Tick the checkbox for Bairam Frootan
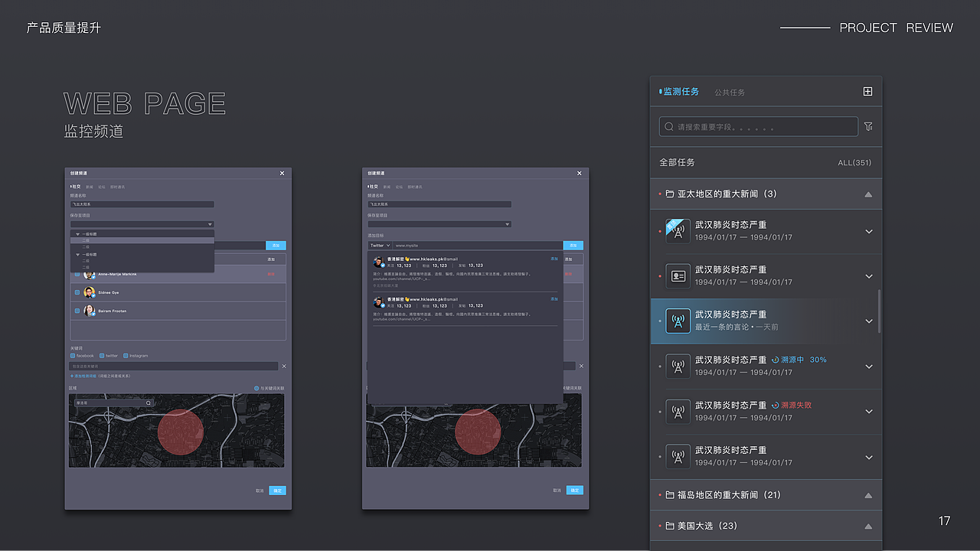 coord(77,311)
